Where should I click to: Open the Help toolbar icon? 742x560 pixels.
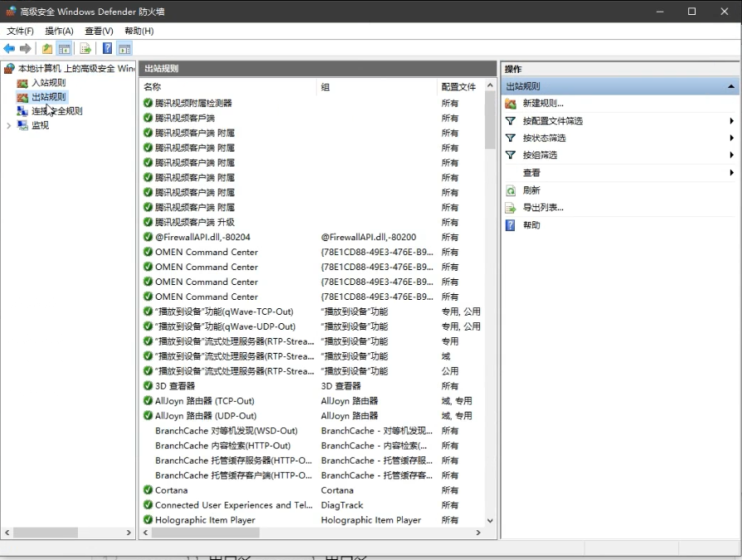point(108,48)
